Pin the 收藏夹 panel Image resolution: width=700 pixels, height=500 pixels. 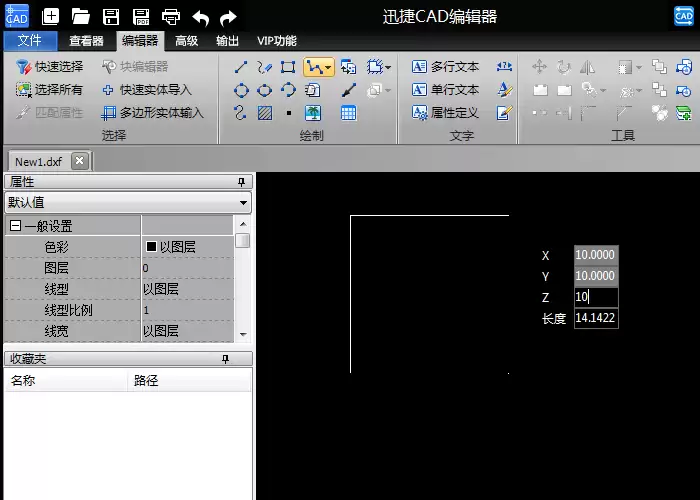click(225, 359)
